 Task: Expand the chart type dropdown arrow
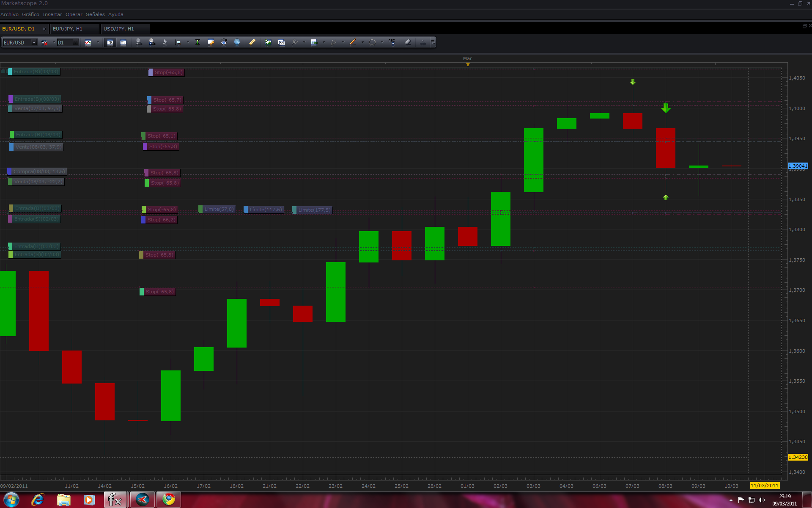[x=98, y=42]
